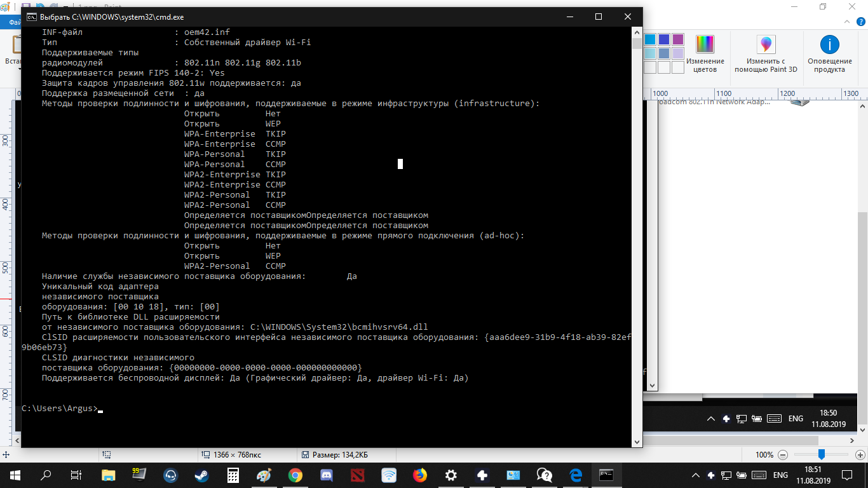Click the cmd window scrollbar thumb
The width and height of the screenshot is (868, 488).
point(637,43)
